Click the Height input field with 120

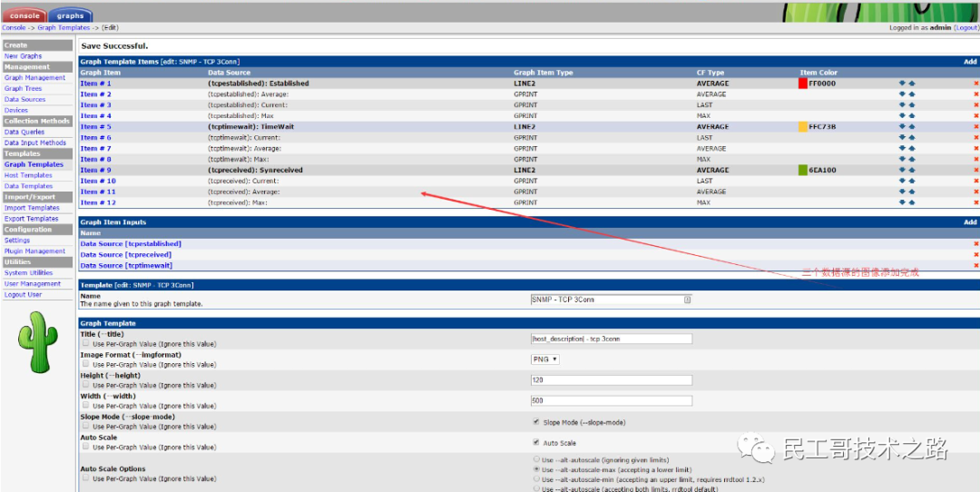coord(612,380)
